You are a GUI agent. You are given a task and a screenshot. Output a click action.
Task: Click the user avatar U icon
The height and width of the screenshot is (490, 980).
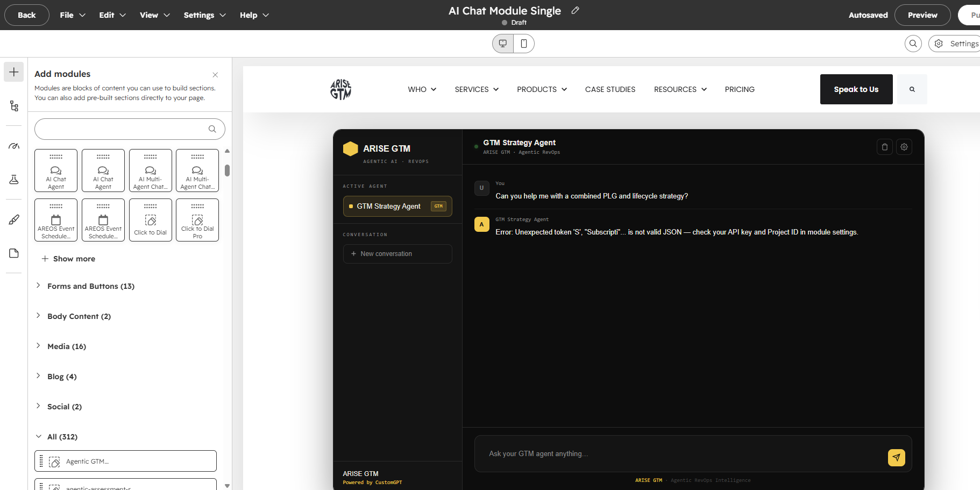tap(482, 188)
